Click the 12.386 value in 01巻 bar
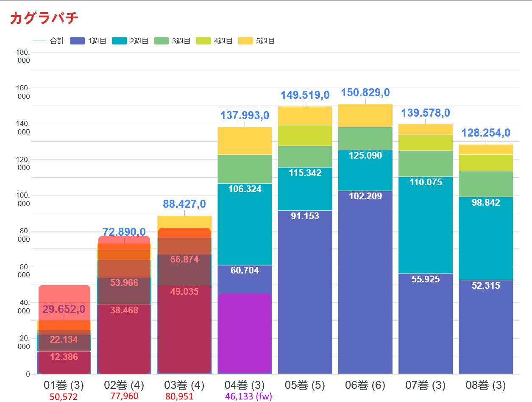Image resolution: width=532 pixels, height=402 pixels. point(64,357)
